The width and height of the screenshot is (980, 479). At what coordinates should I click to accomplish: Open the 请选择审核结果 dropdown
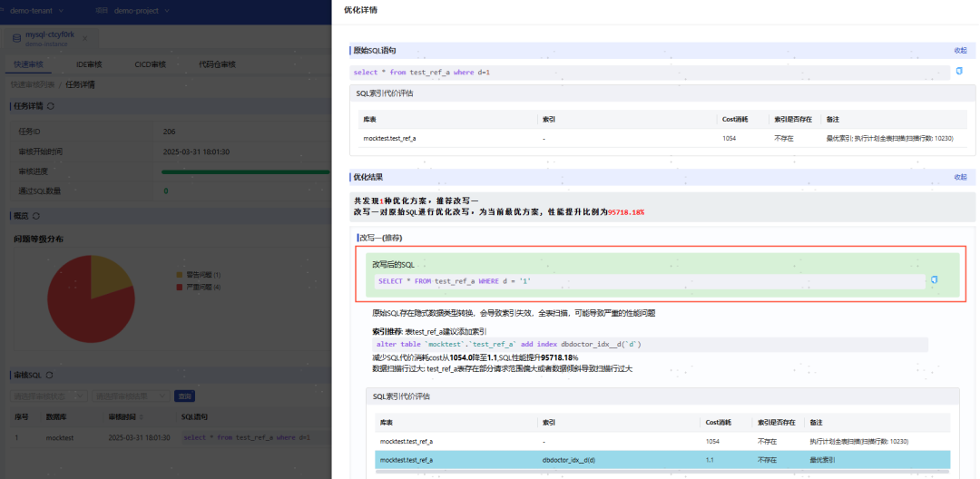pos(131,396)
